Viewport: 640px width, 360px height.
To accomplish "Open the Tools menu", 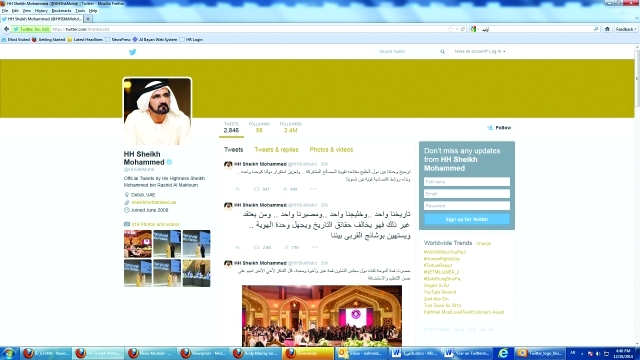I will click(80, 11).
